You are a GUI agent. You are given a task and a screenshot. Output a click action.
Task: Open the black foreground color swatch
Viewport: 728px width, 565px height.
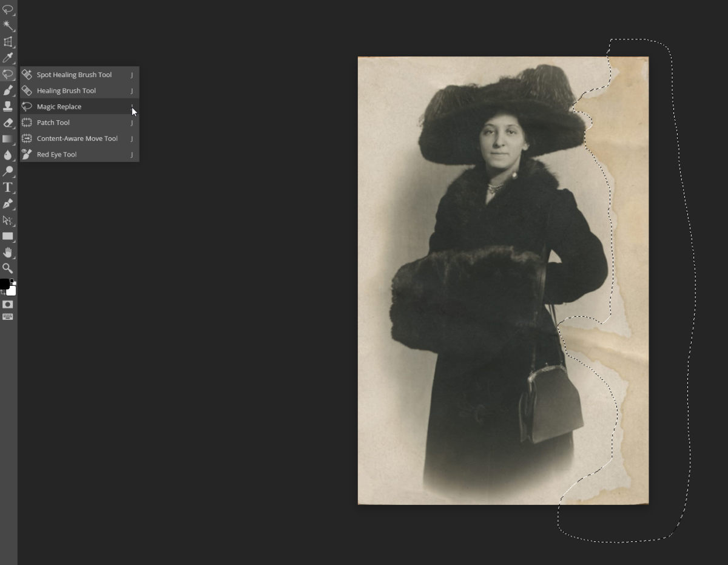pos(4,284)
